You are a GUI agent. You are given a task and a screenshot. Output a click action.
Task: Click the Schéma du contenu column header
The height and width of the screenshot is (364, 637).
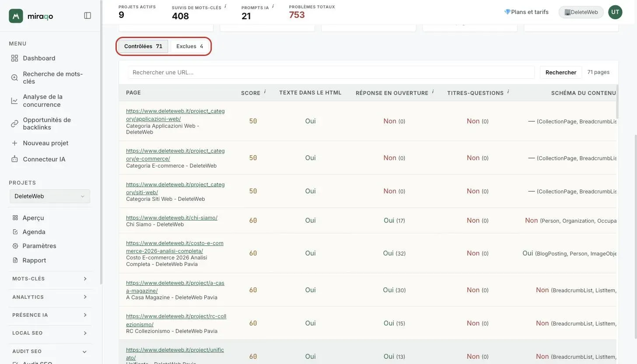click(583, 93)
